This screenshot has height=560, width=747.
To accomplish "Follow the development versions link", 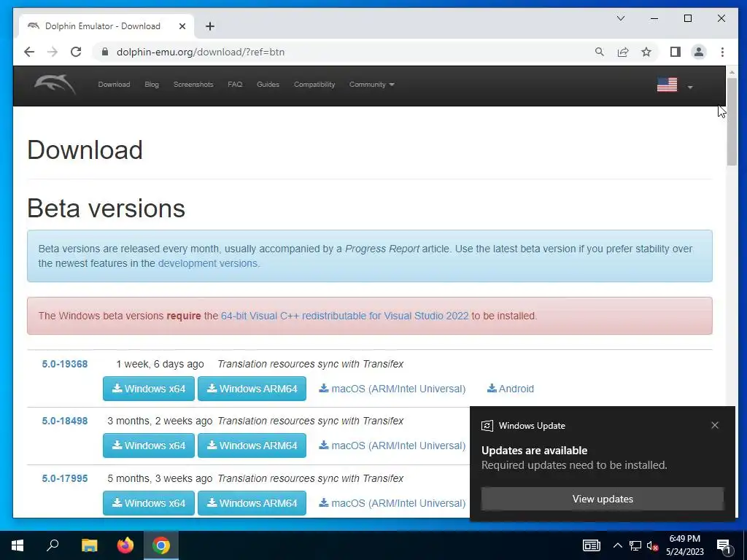I will pos(208,263).
